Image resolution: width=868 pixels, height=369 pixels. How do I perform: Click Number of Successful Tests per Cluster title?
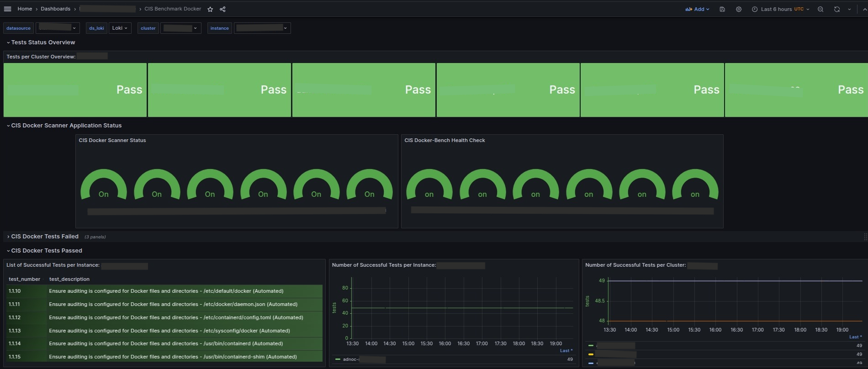click(x=635, y=265)
